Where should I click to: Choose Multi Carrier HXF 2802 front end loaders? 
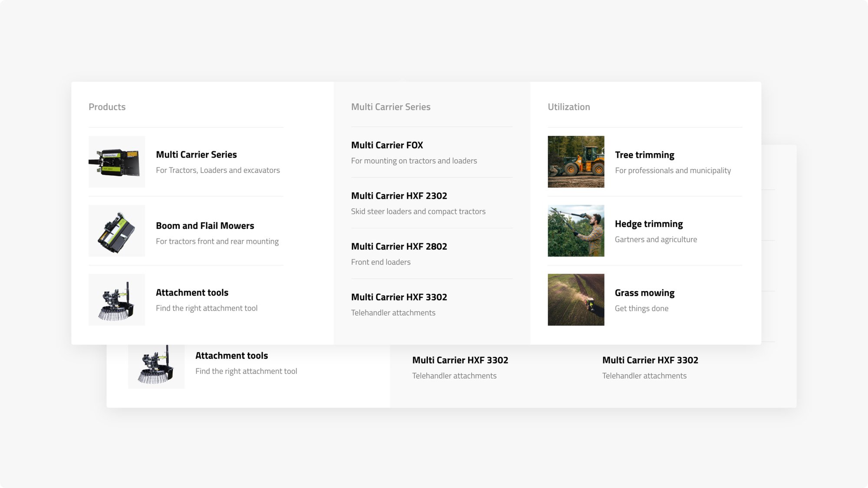coord(399,247)
